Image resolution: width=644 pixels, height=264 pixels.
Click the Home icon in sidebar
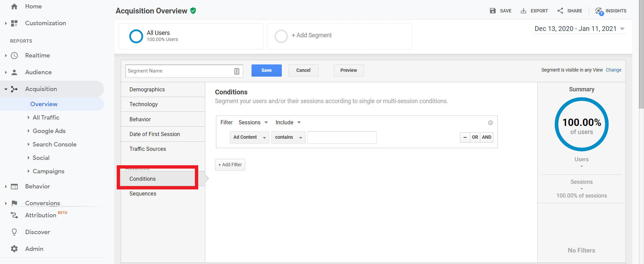(14, 6)
